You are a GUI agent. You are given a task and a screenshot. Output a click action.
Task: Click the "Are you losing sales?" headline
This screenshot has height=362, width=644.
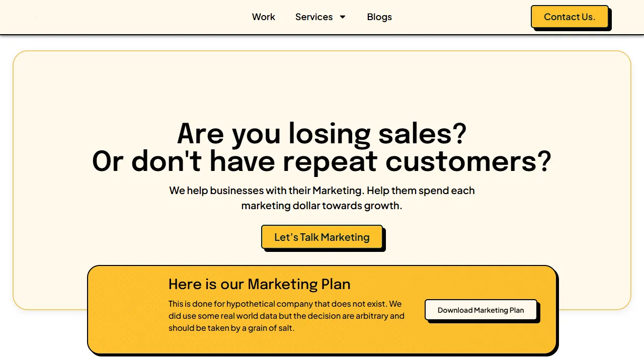pyautogui.click(x=322, y=134)
